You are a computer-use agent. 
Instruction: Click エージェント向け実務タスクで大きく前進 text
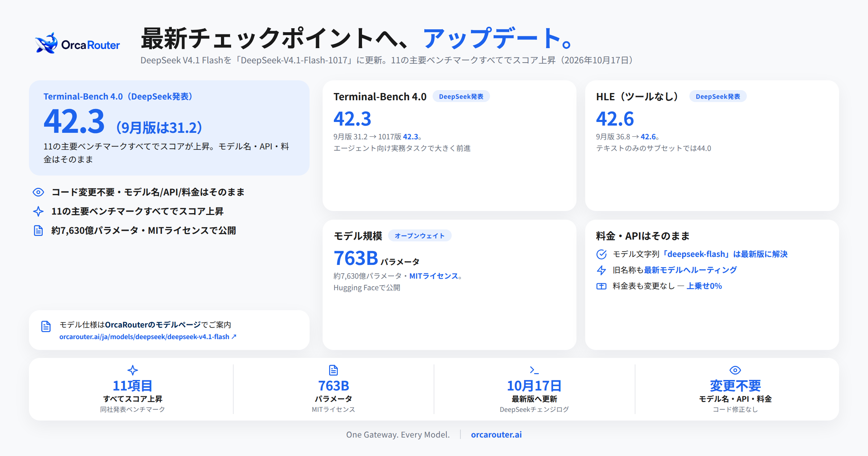tap(402, 148)
